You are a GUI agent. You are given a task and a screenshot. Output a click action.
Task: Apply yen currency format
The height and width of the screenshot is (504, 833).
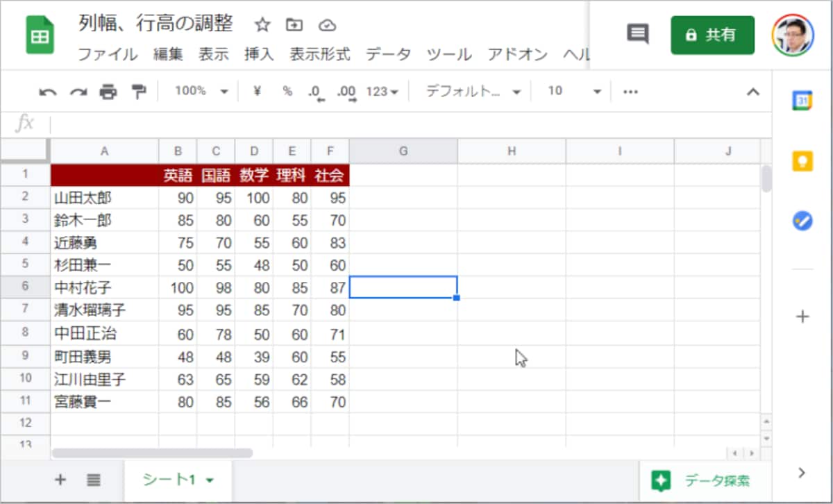[257, 91]
